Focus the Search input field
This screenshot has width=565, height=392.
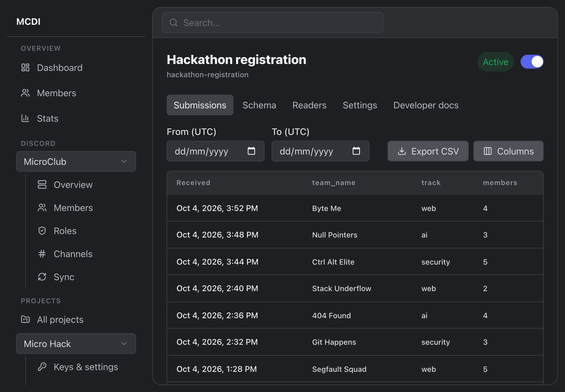[273, 22]
